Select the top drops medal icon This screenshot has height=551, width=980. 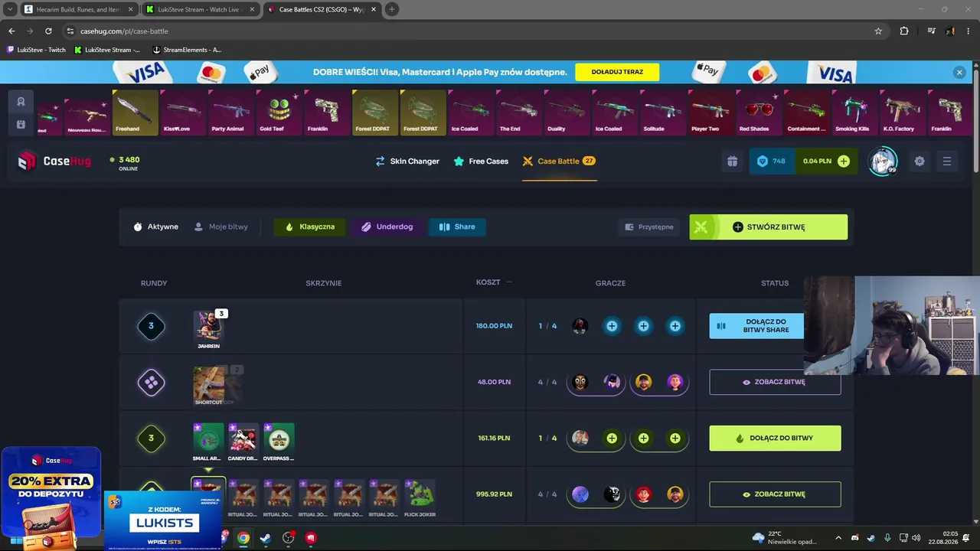(21, 101)
